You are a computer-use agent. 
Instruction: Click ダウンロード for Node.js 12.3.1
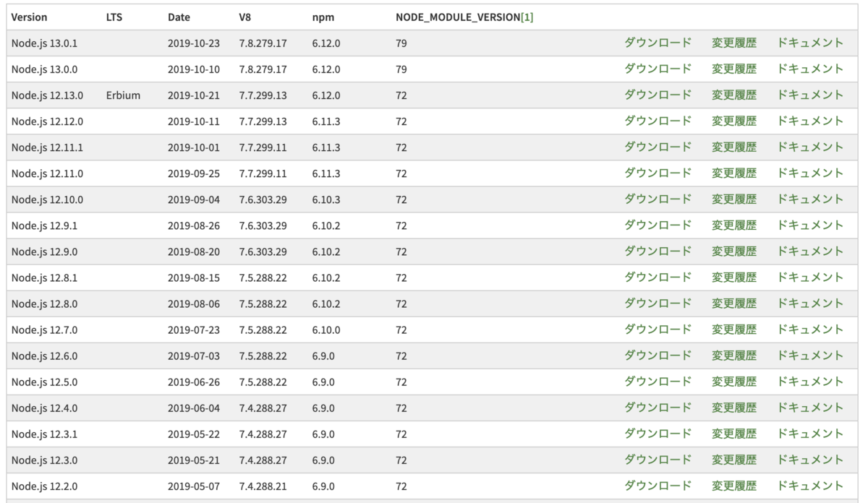658,433
